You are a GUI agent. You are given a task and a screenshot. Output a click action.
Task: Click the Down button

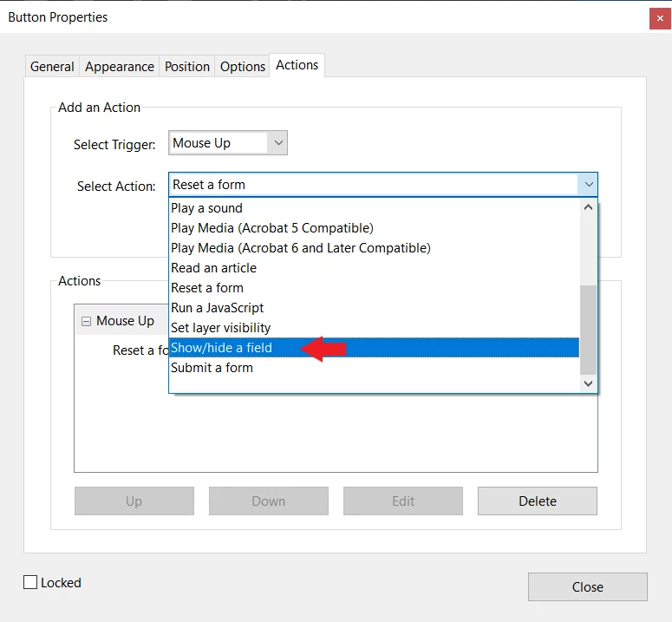pos(269,501)
